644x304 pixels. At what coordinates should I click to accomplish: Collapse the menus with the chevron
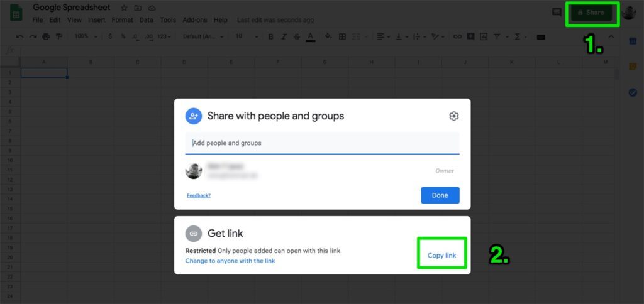[x=611, y=37]
